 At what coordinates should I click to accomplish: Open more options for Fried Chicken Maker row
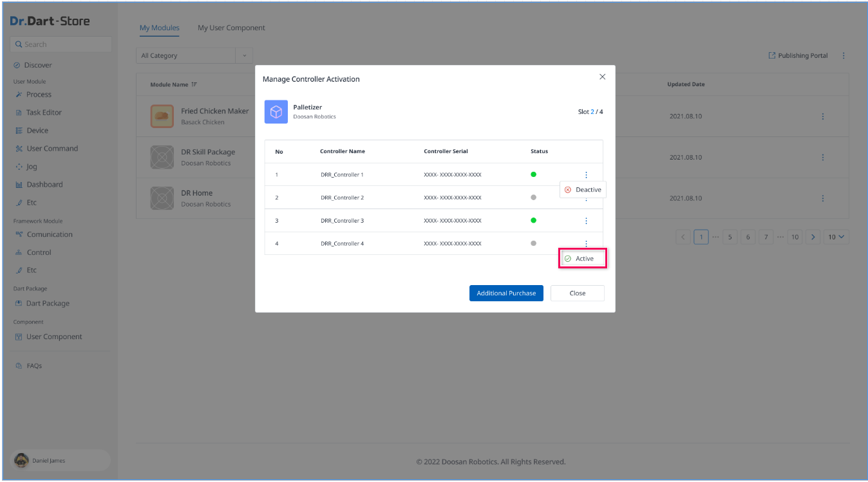click(x=822, y=116)
